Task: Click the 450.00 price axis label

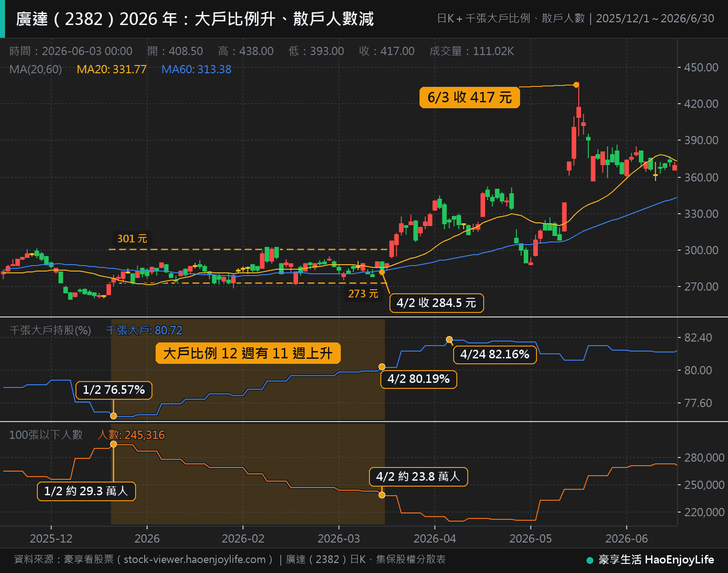Action: pyautogui.click(x=701, y=67)
